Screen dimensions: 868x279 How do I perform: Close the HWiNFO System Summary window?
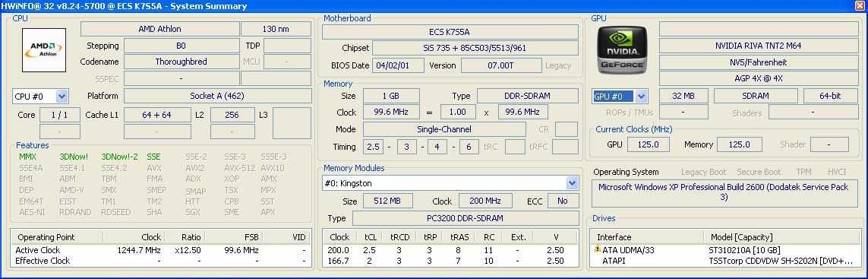pyautogui.click(x=859, y=6)
